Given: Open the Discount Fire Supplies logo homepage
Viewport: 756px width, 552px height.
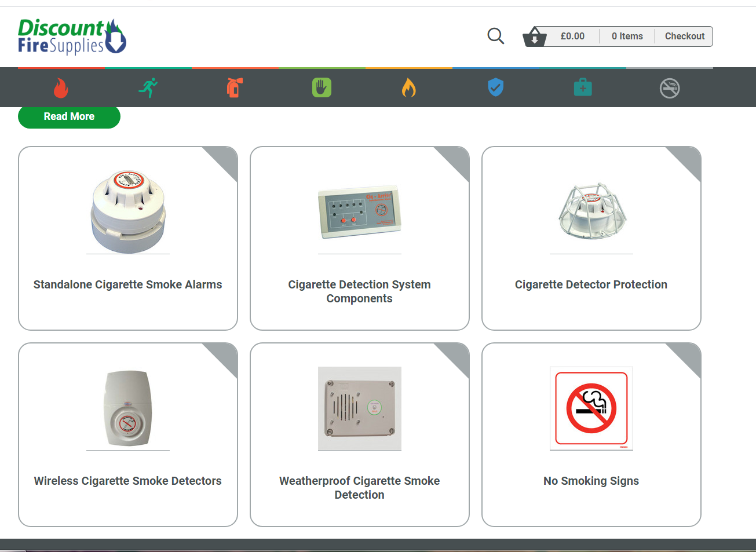Looking at the screenshot, I should pos(72,36).
